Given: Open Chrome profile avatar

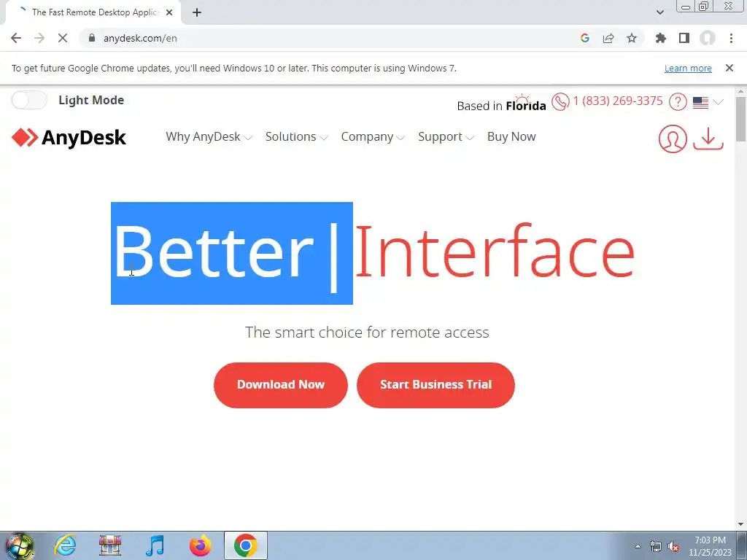Looking at the screenshot, I should pos(708,38).
